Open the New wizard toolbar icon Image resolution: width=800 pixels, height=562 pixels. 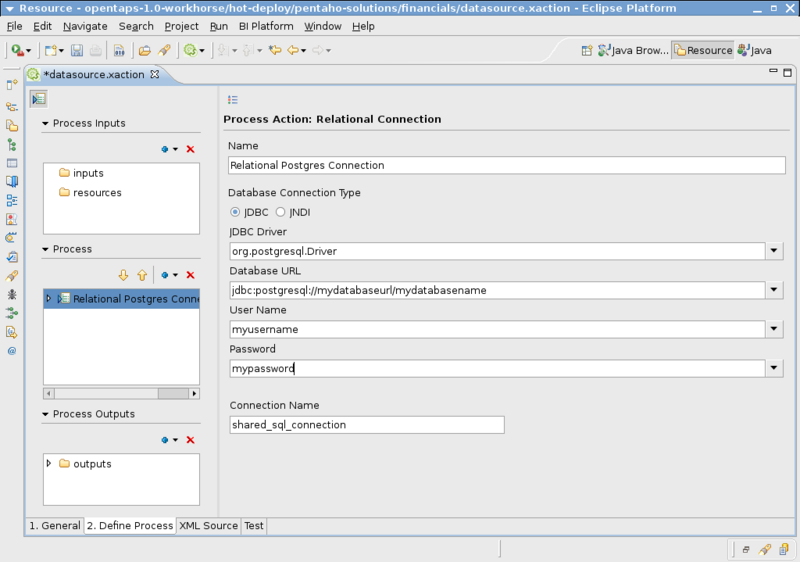pos(50,50)
